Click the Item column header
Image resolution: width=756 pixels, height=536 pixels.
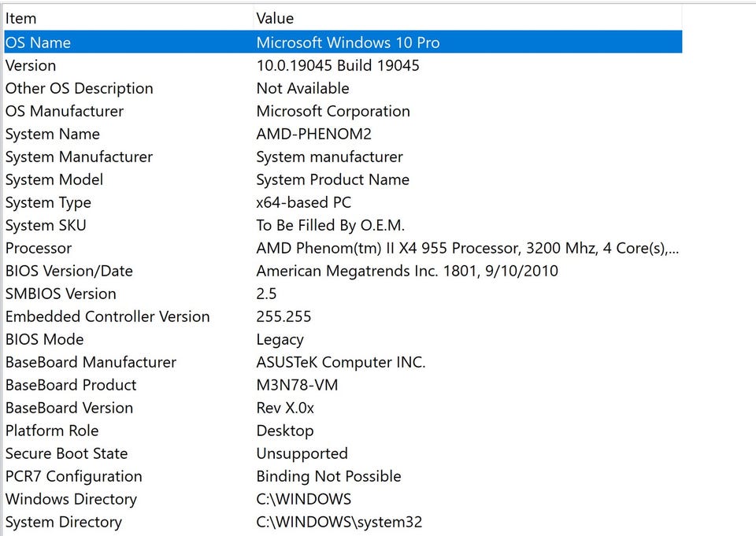[21, 18]
